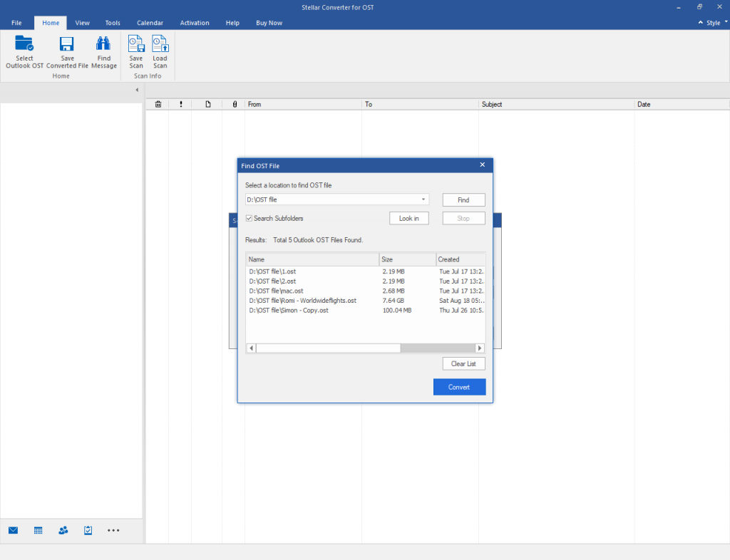Sort results by Created column header
Image resolution: width=730 pixels, height=560 pixels.
coord(461,259)
